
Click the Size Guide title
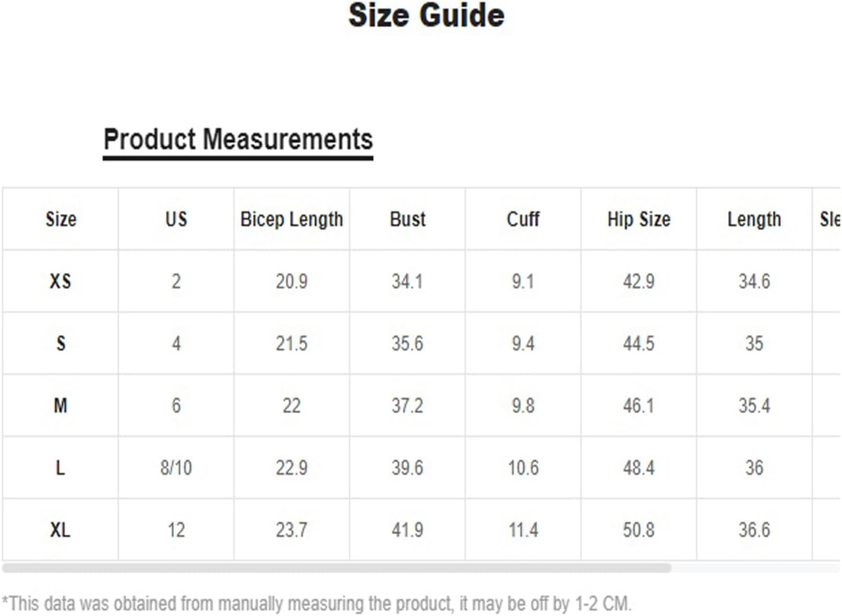click(x=426, y=15)
